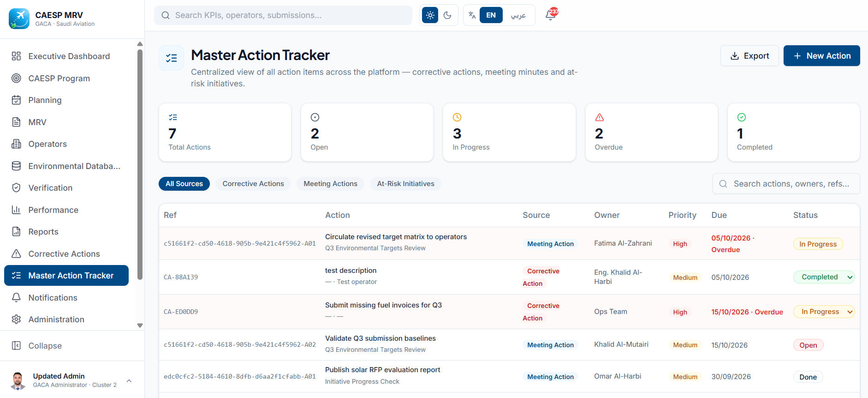Switch to dark mode moon toggle
Screen dimensions: 868x398
coord(447,15)
